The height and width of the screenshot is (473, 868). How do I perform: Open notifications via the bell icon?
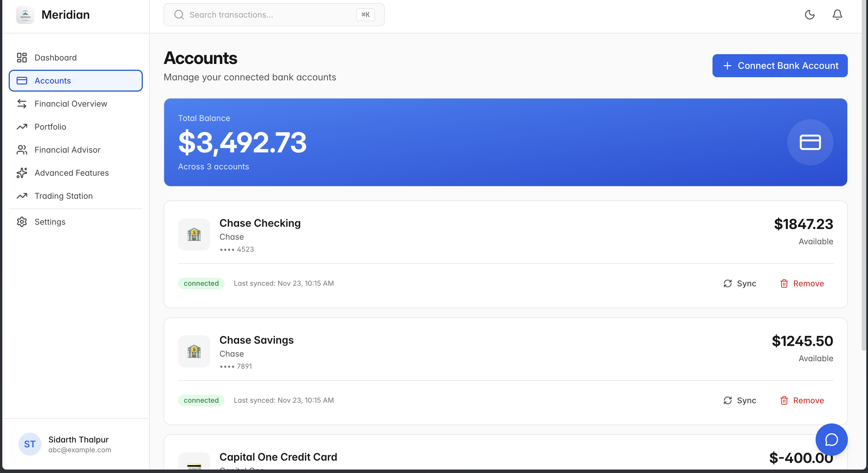[x=837, y=14]
